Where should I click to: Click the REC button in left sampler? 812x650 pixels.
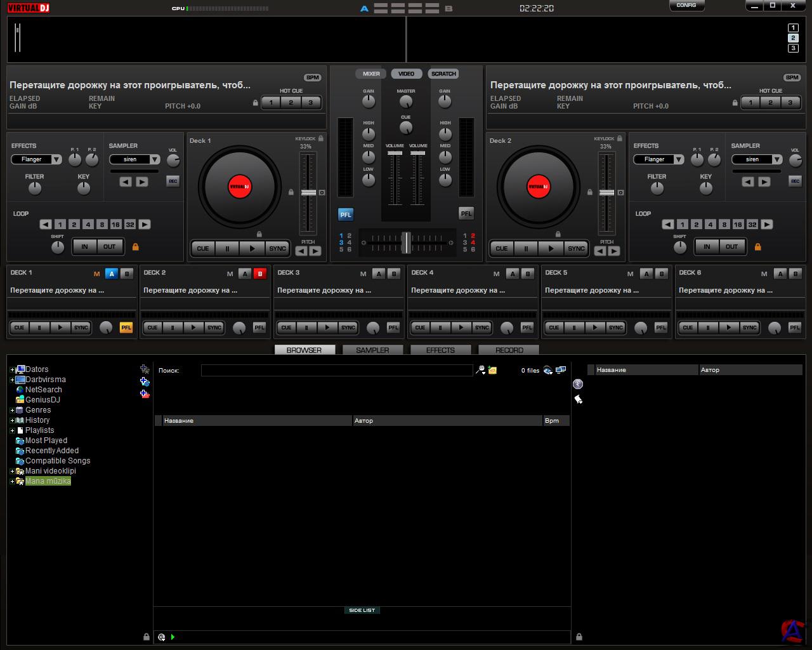pos(173,182)
